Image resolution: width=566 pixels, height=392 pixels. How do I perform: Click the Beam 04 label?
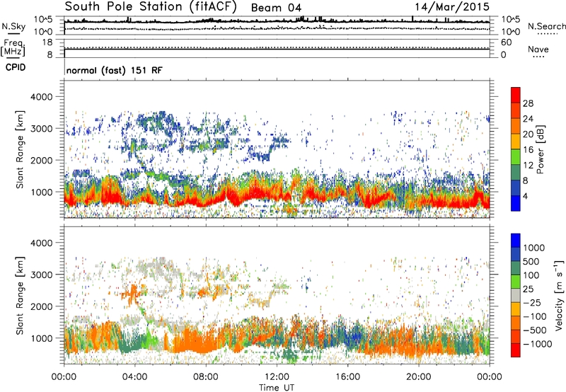[276, 8]
